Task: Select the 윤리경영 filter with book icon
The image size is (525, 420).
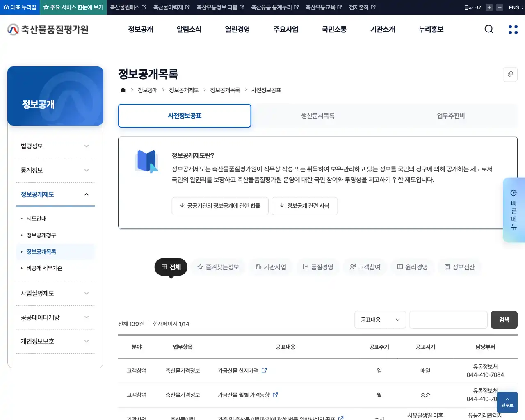Action: (412, 267)
